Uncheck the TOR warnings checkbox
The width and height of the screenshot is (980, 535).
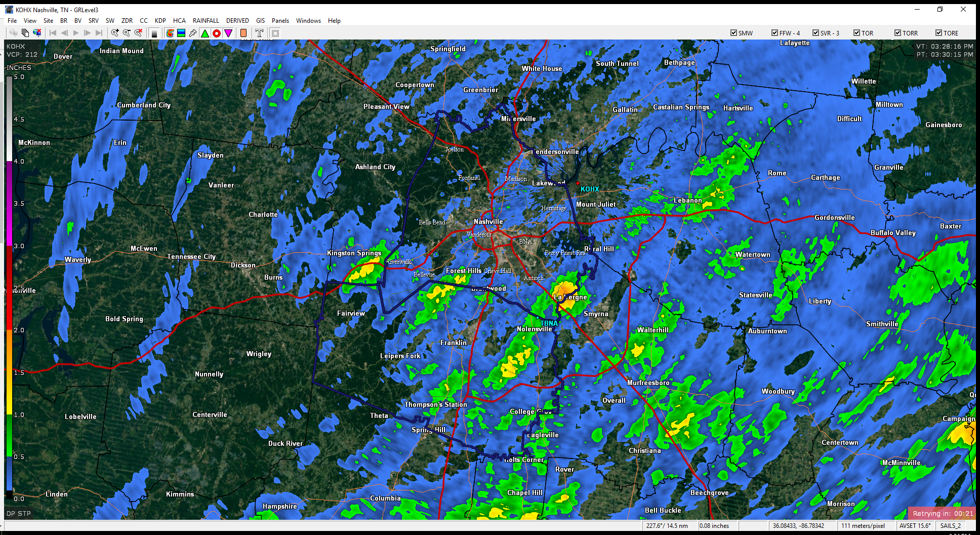(856, 33)
